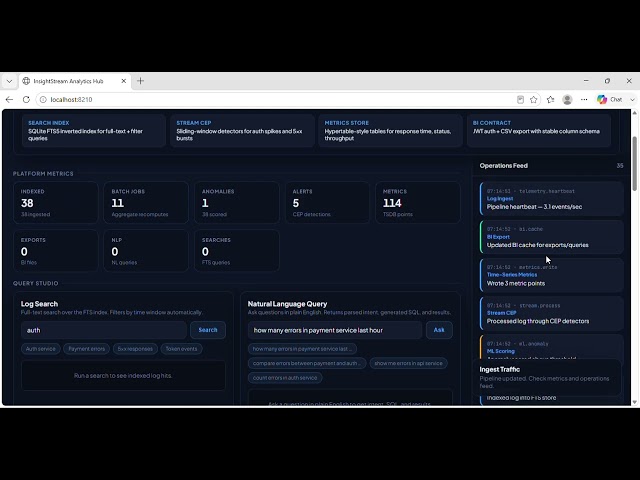Open the tab search dropdown chevron
This screenshot has width=640, height=480.
tap(9, 81)
